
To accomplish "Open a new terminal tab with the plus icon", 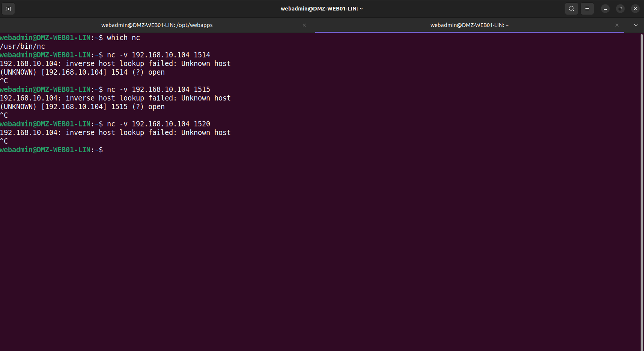I will pos(8,9).
